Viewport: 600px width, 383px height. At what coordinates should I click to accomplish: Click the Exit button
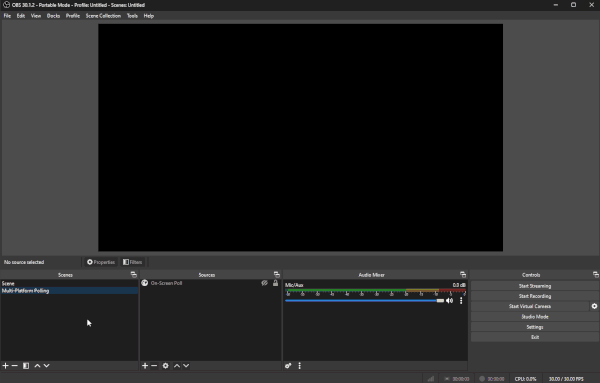click(535, 337)
